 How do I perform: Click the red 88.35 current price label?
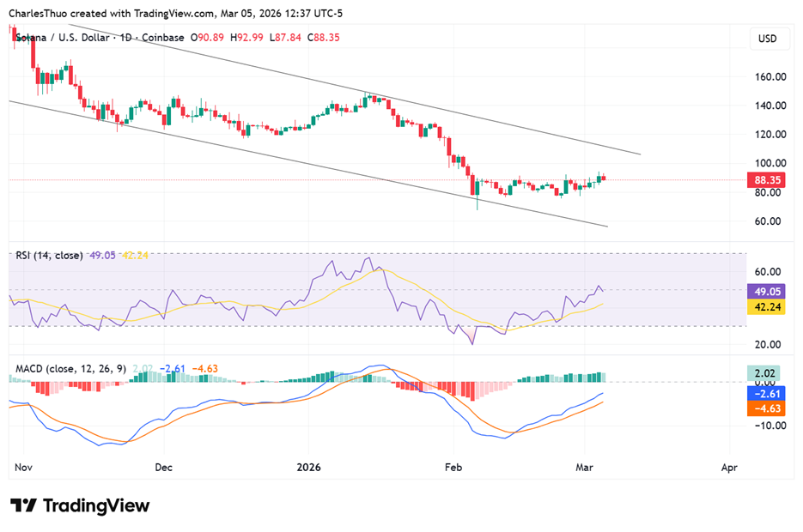point(765,180)
